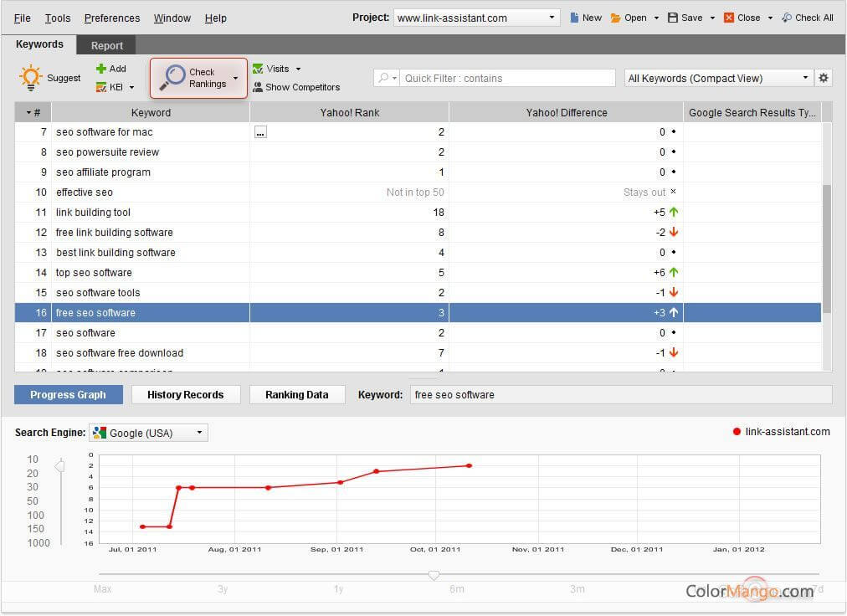Click the 3m time range label
Viewport: 847px width, 616px height.
(577, 589)
